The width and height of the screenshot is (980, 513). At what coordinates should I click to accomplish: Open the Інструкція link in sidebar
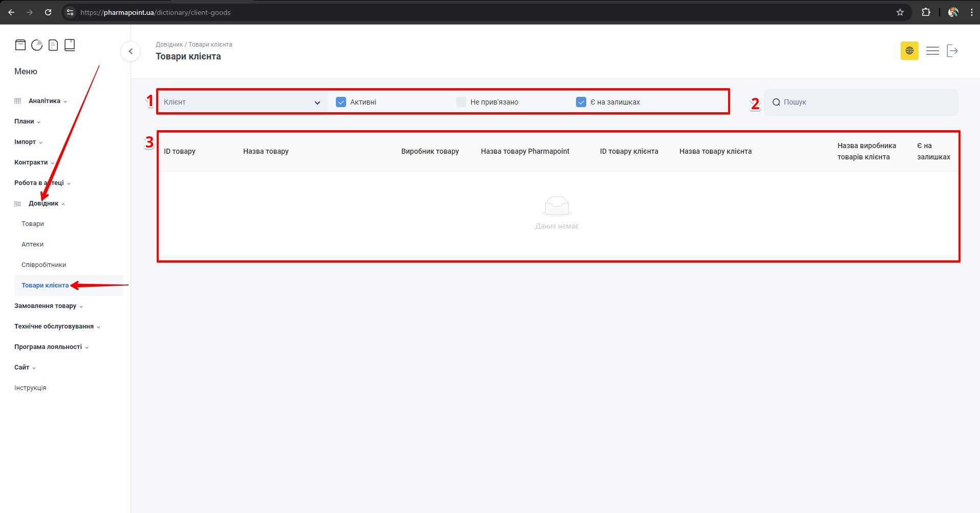coord(30,388)
